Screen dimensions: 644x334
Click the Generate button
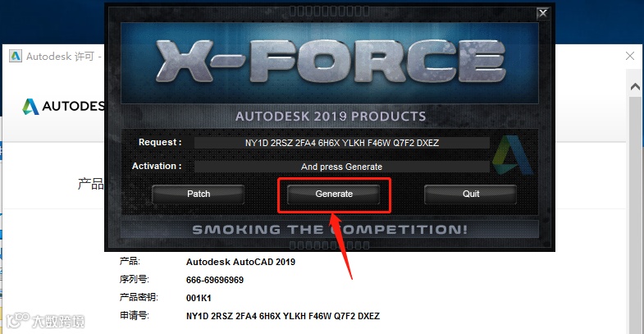point(334,194)
